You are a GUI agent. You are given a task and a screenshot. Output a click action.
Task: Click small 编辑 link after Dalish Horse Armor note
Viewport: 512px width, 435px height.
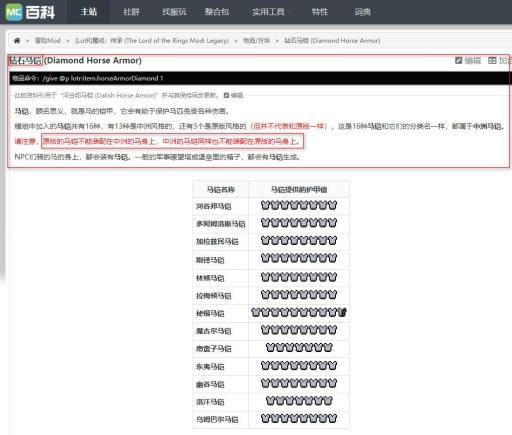pyautogui.click(x=233, y=95)
